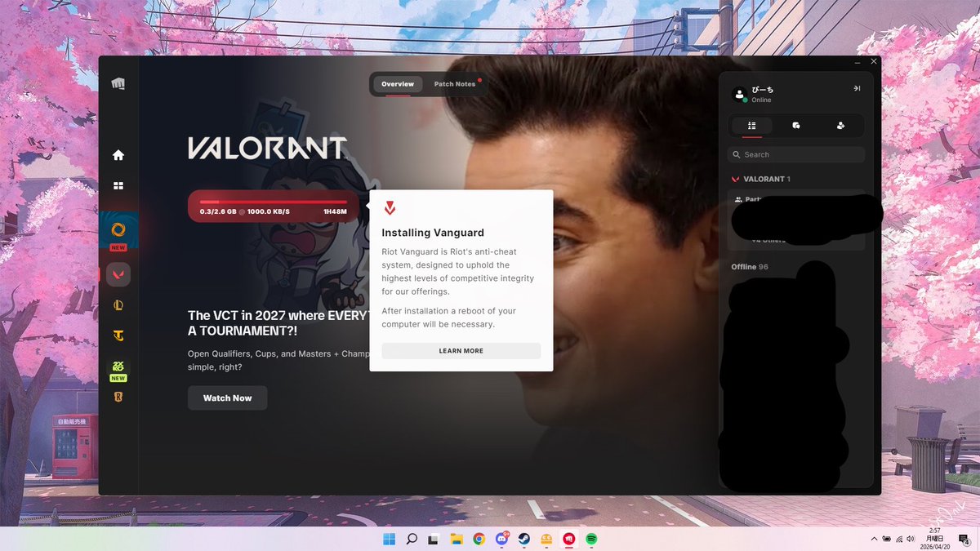This screenshot has width=980, height=551.
Task: Click the Vanguard red shield icon in popup
Action: [x=390, y=208]
